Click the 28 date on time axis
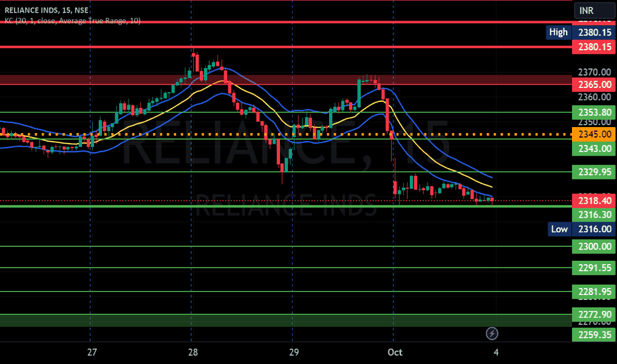Image resolution: width=617 pixels, height=364 pixels. tap(193, 352)
